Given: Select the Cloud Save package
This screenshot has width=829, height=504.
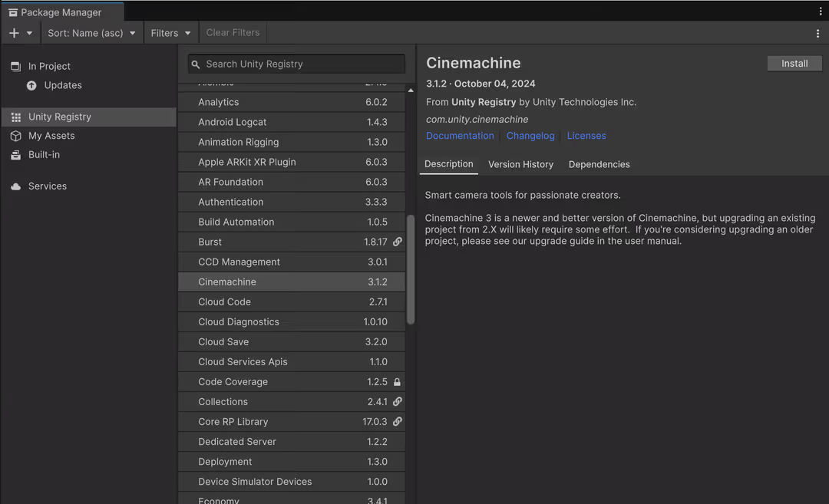Looking at the screenshot, I should 292,342.
